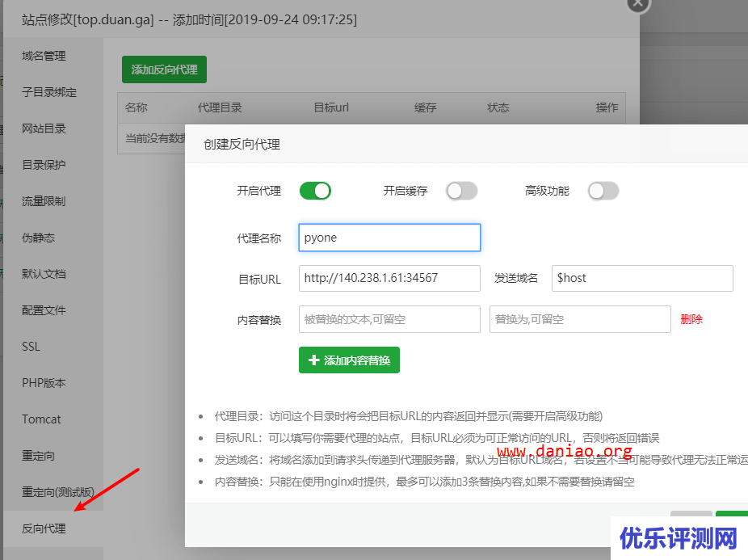The image size is (748, 560).
Task: Click the 添加内容替换 button
Action: point(349,360)
